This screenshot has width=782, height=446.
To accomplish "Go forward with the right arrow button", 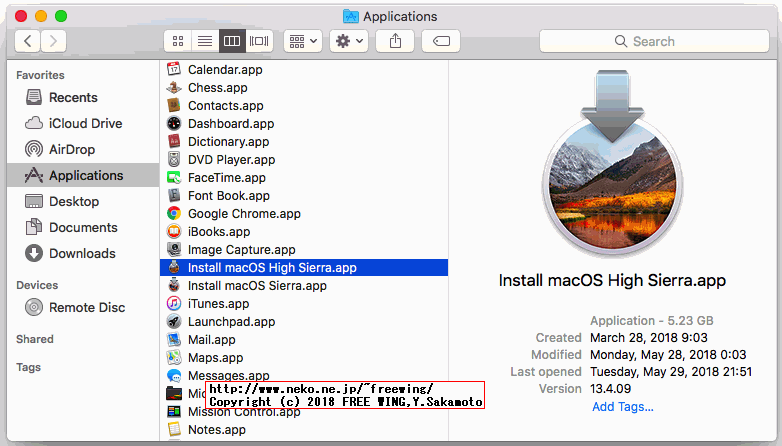I will coord(53,41).
